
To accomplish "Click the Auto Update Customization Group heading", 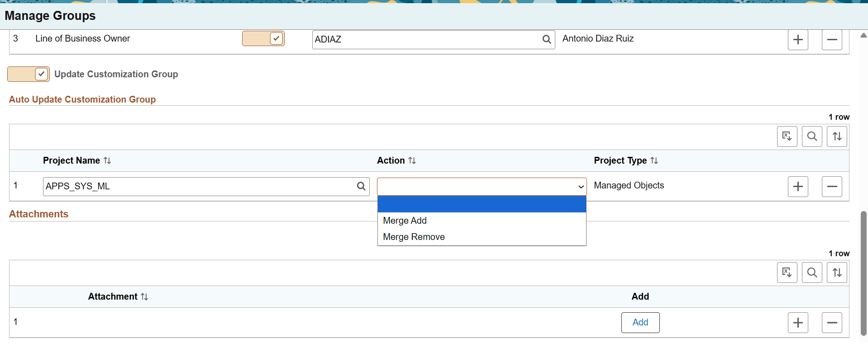I will 82,99.
